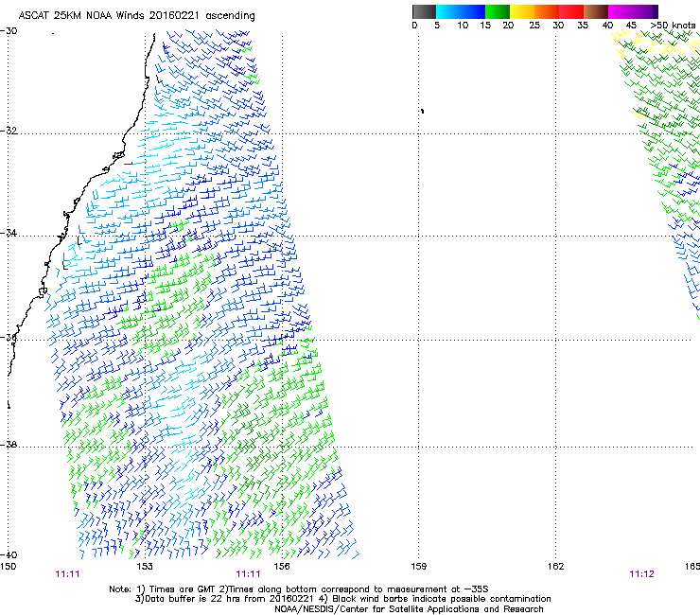The width and height of the screenshot is (700, 615).
Task: Click the '150' longitude axis label
Action: point(8,567)
